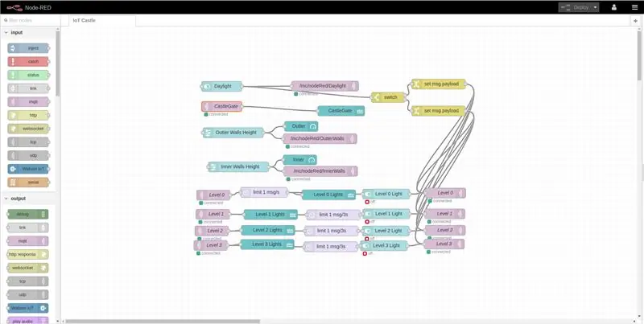This screenshot has width=644, height=324.
Task: Pick the mqtt node under input
Action: pos(28,102)
